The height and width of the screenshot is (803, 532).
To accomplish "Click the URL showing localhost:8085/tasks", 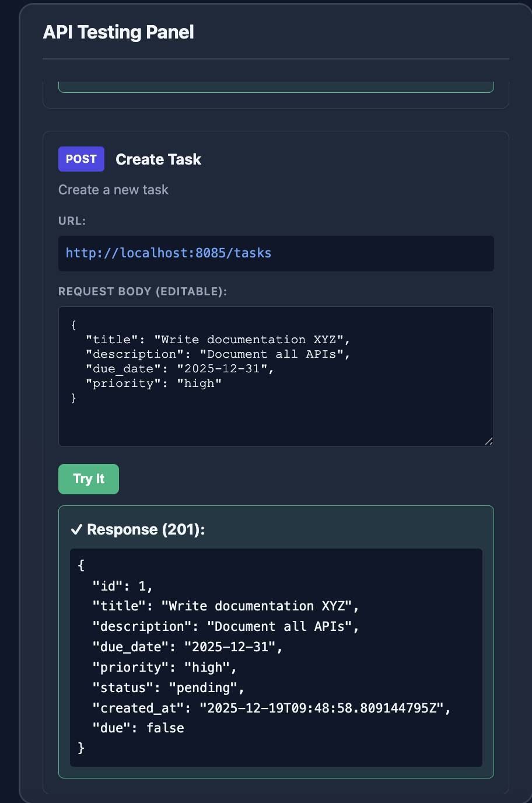I will tap(168, 253).
